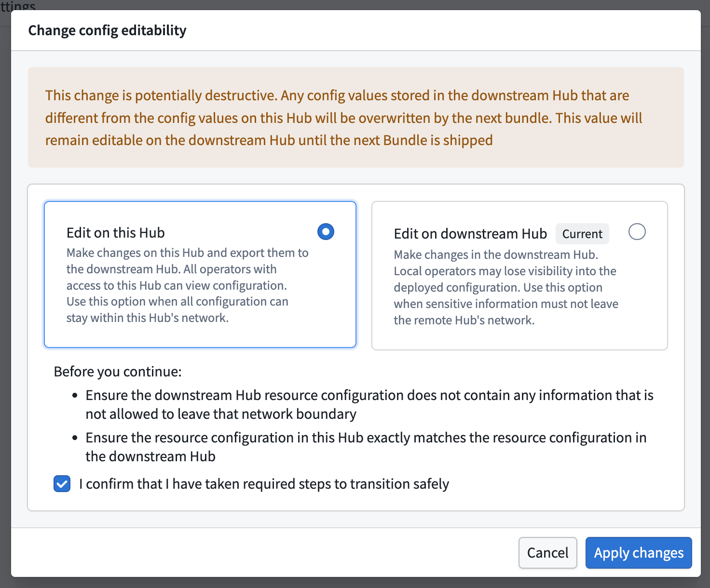Click the 'Make changes in the downstream Hub' description

click(x=506, y=287)
